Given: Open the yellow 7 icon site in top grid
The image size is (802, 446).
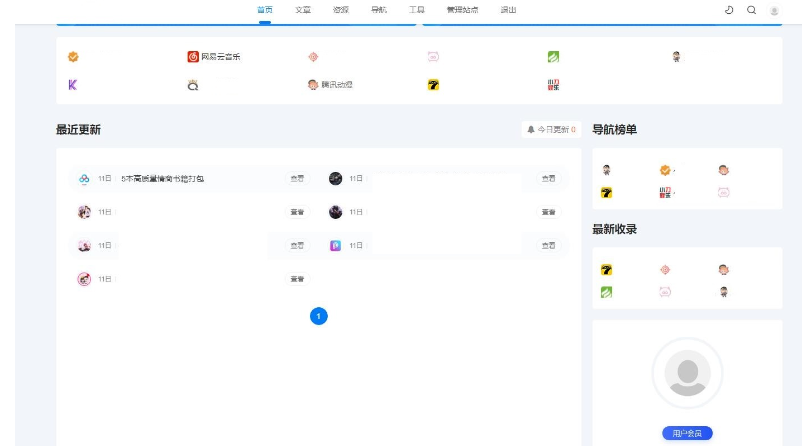Looking at the screenshot, I should [x=433, y=85].
